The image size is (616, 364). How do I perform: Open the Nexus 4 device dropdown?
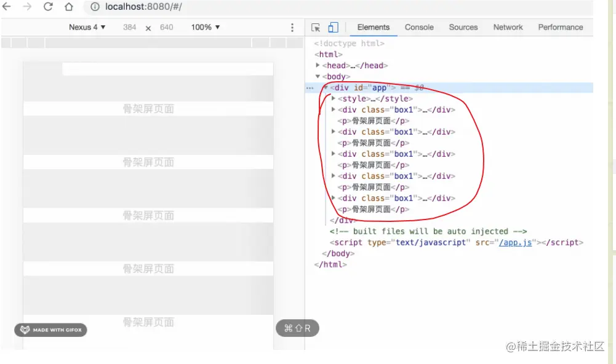87,27
